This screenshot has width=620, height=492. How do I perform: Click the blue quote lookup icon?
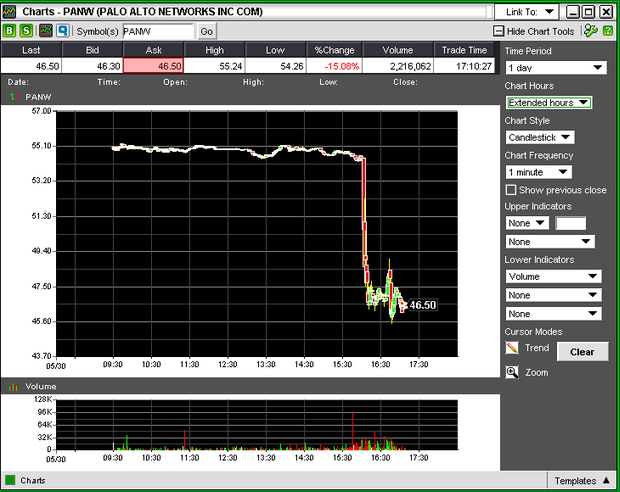coord(63,31)
